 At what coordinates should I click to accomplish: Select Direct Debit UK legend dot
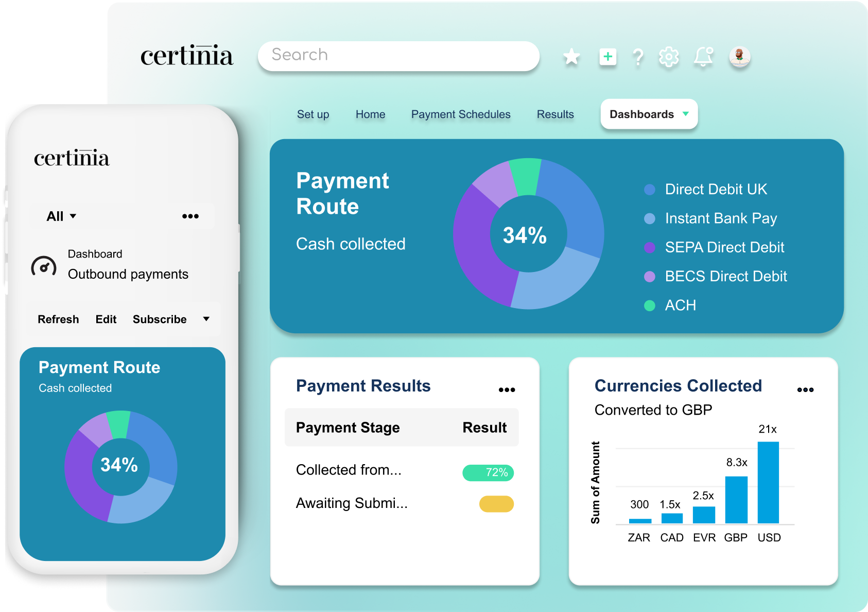650,190
